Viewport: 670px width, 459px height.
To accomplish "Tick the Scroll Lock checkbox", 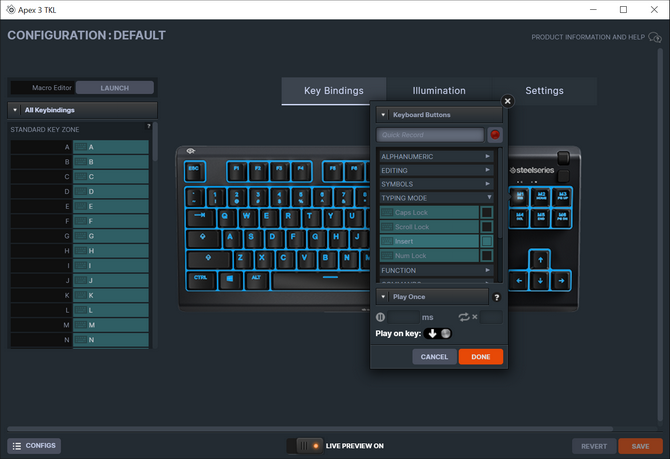I will click(487, 227).
